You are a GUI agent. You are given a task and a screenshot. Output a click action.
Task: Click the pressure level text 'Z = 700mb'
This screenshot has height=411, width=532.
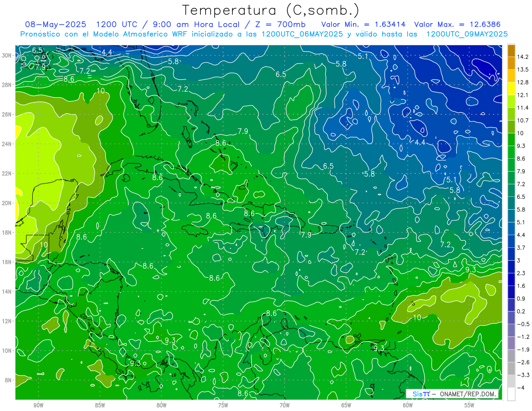click(x=279, y=24)
